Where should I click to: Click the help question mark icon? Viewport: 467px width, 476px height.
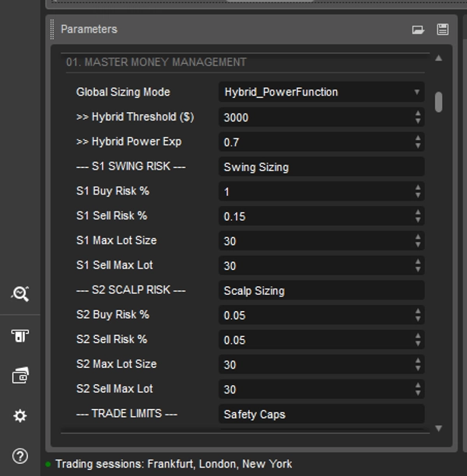[x=20, y=456]
